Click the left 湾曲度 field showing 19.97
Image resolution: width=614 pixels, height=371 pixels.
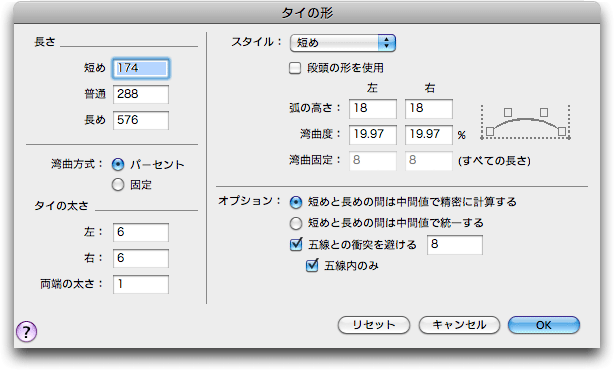[x=373, y=134]
